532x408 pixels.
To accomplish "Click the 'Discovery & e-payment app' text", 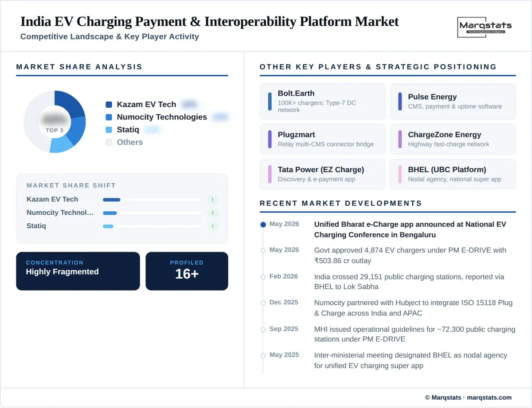I will click(317, 179).
